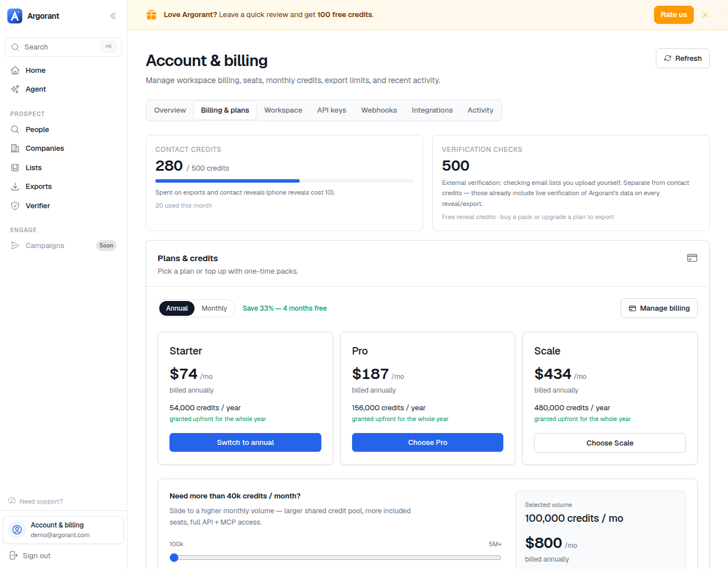Click the '54,000 credits / year' text

click(x=205, y=408)
